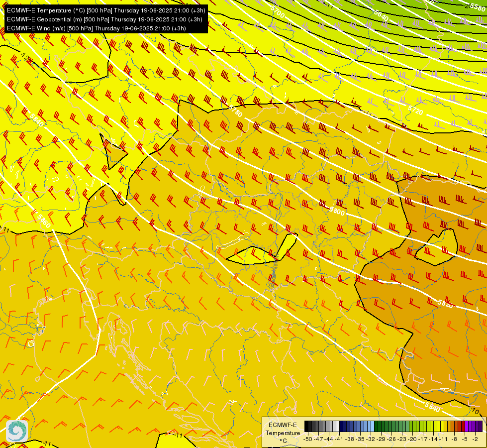Click the light blue swatch at -32 in legend

373,426
